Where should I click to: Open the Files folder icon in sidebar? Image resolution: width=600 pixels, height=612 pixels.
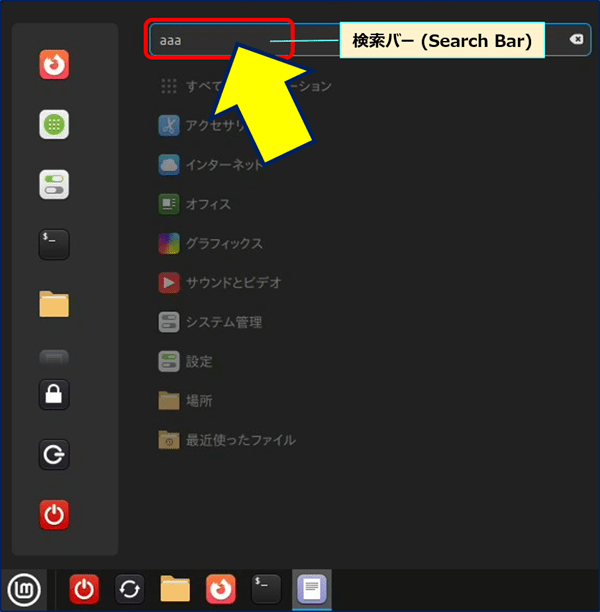coord(54,304)
